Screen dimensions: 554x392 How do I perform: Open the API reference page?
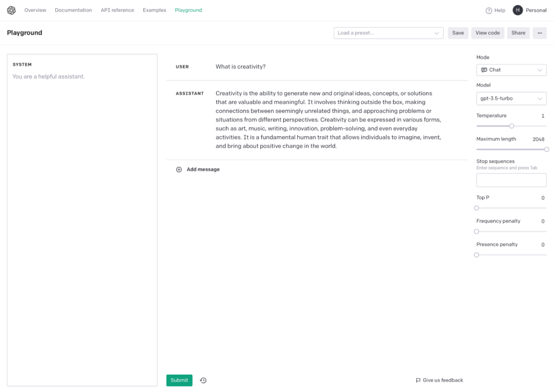coord(117,10)
